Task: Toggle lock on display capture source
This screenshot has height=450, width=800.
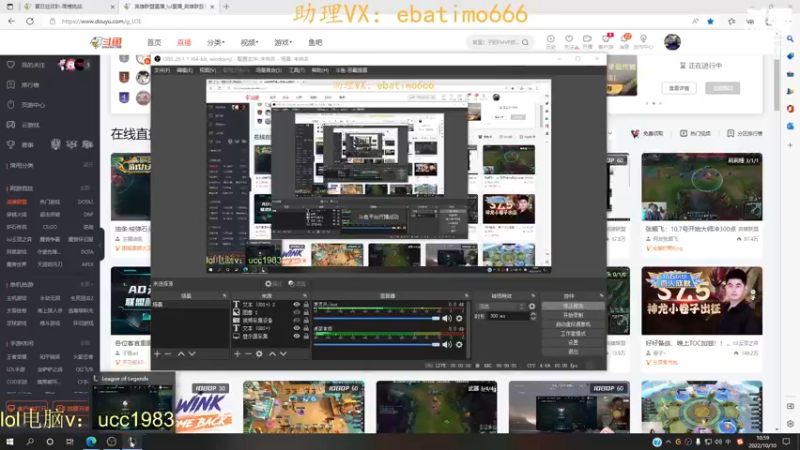Action: click(x=306, y=336)
